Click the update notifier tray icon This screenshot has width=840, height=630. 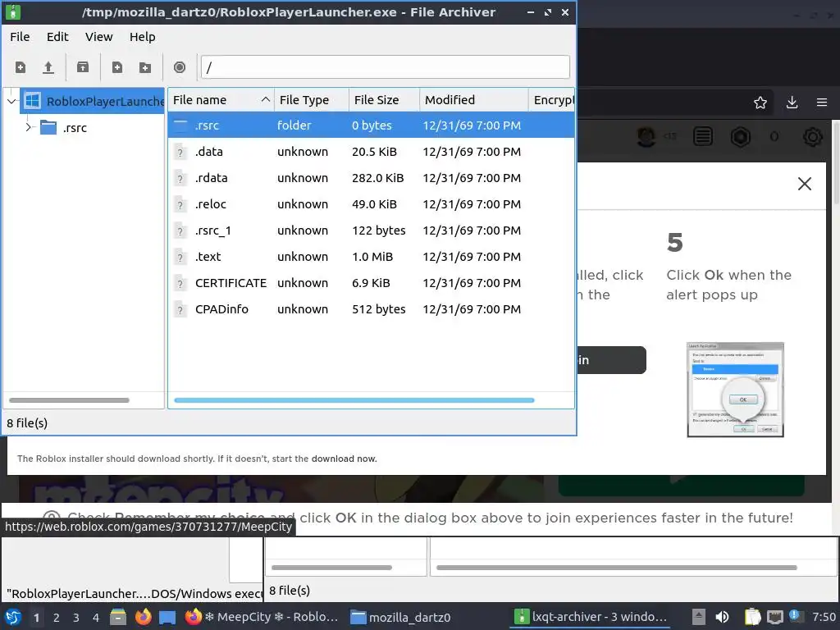[796, 616]
